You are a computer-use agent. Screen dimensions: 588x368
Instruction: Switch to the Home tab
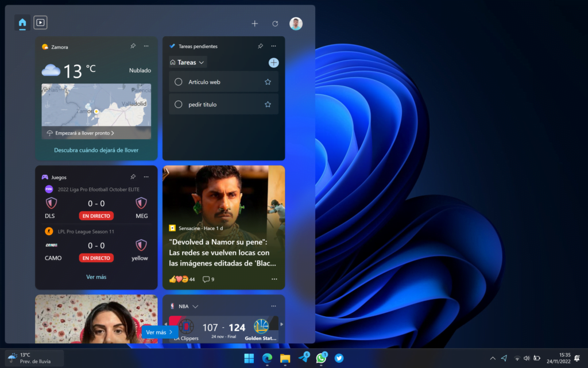(22, 22)
